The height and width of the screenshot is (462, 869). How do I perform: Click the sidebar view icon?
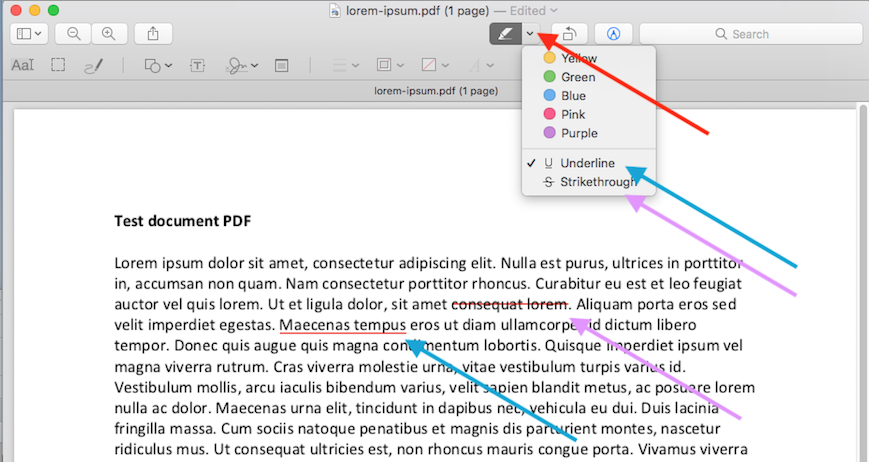click(x=24, y=34)
